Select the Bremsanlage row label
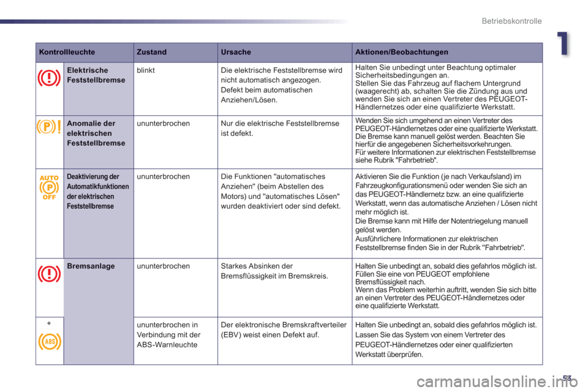588x392 pixels. tap(91, 266)
